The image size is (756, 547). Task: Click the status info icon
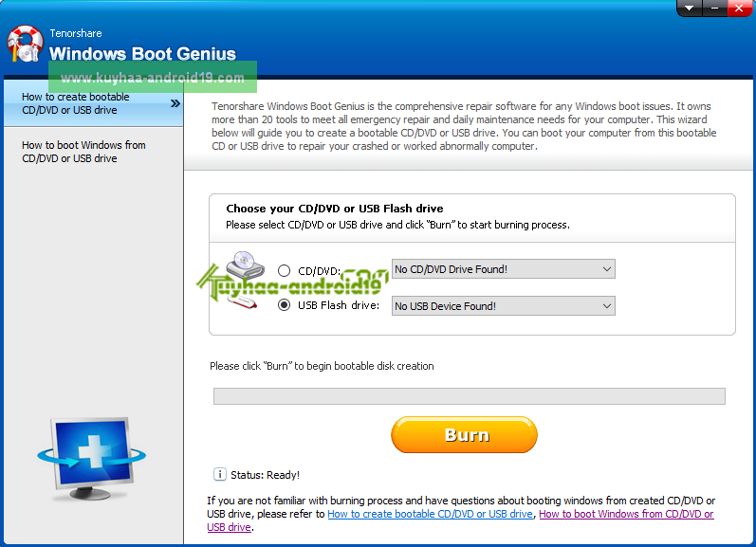[x=219, y=474]
